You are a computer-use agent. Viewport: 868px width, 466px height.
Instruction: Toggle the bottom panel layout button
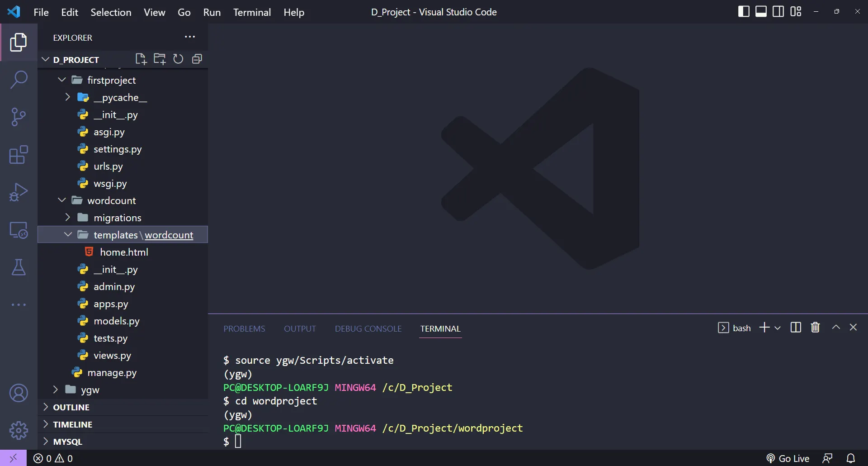761,12
